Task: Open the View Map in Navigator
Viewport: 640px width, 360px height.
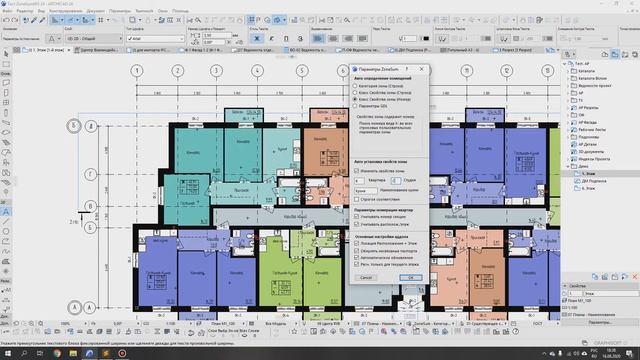Action: tap(615, 54)
